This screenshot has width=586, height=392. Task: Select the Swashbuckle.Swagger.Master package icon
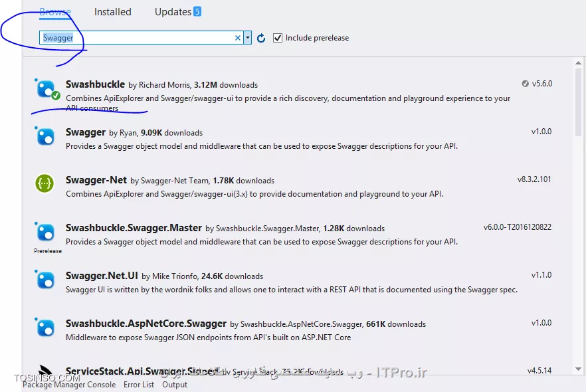45,232
